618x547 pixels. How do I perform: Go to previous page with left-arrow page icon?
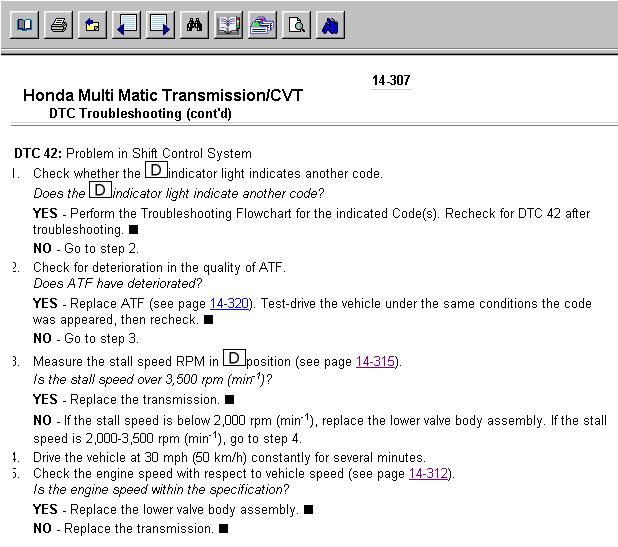(x=126, y=25)
